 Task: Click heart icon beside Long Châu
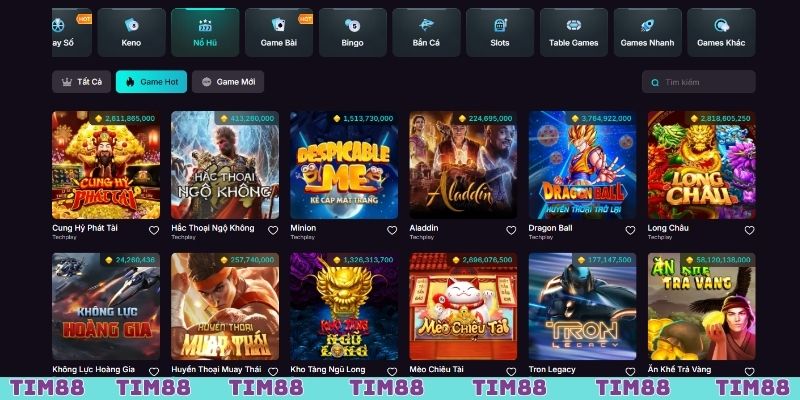click(x=749, y=230)
